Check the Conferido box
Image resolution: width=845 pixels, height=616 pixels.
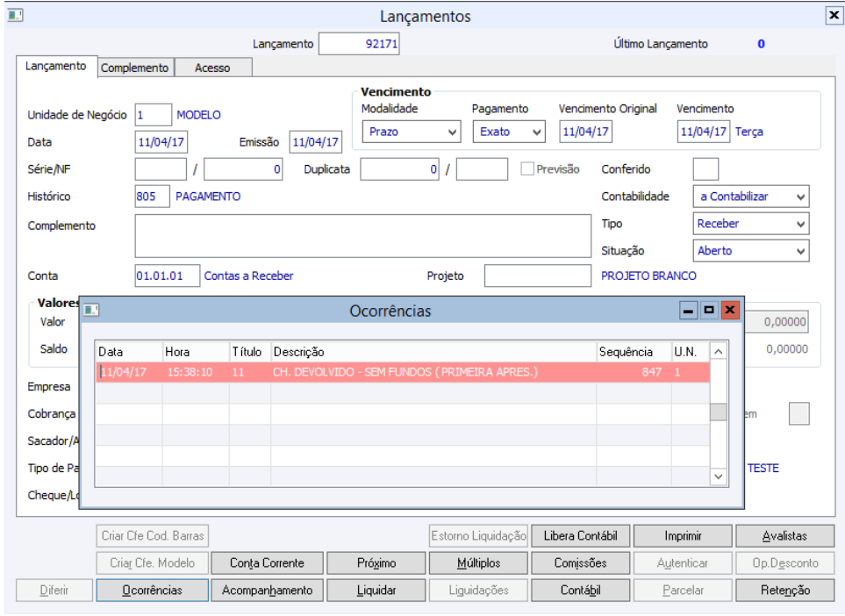pos(705,169)
